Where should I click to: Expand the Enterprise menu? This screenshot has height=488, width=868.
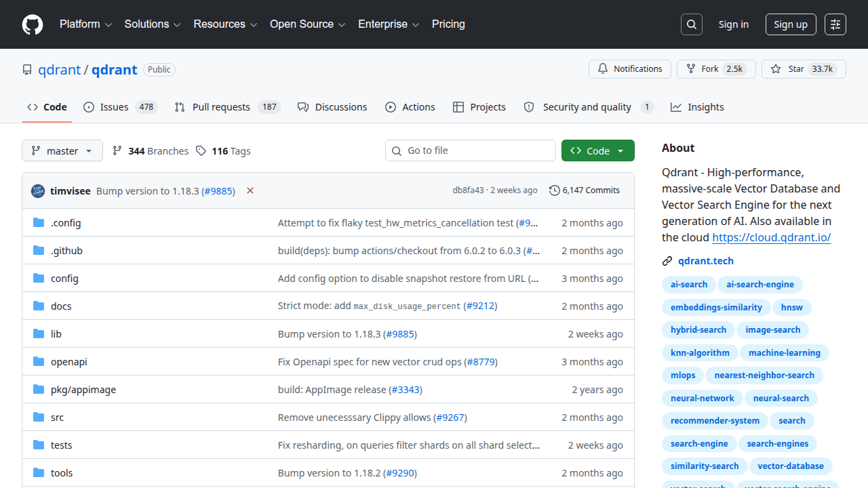click(x=389, y=24)
